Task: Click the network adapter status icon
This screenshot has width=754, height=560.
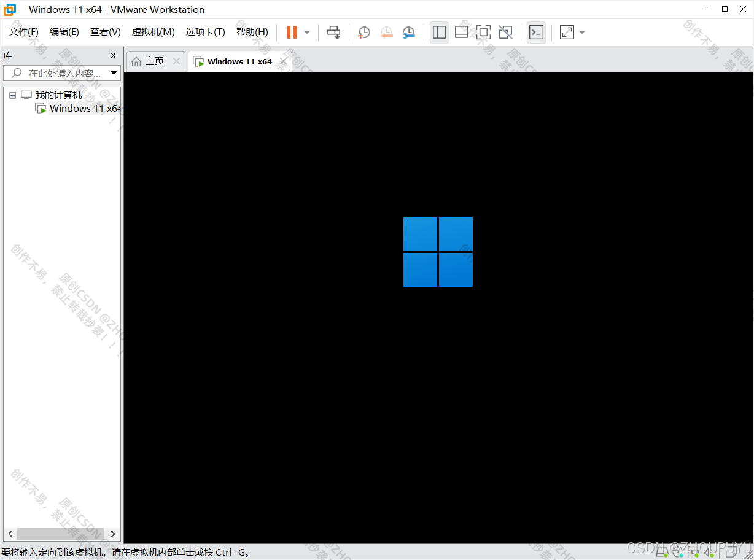Action: click(693, 552)
